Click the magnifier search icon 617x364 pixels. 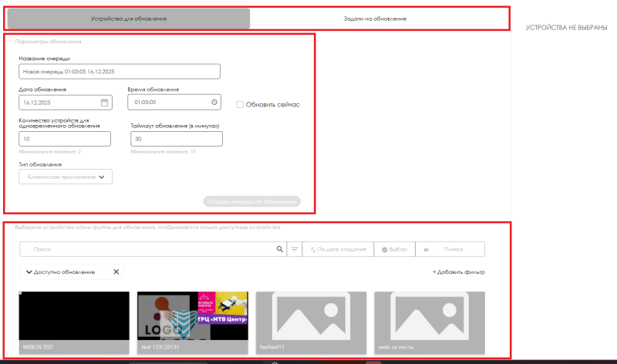[x=280, y=249]
